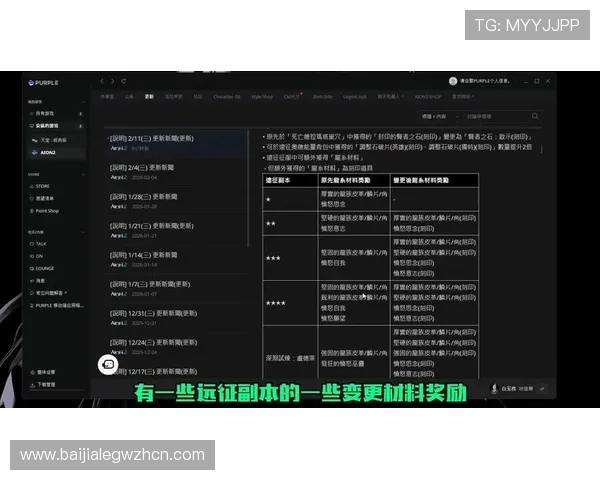Open the Character DB tab
Screen dimensions: 600x480
(227, 96)
